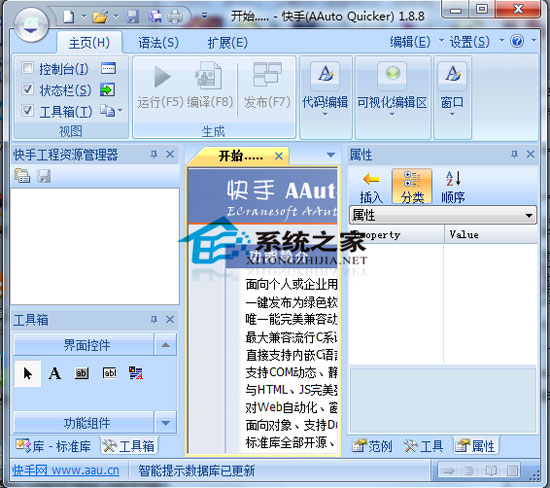Viewport: 550px width, 488px height.
Task: Click the Open folder icon in quick toolbar
Action: 100,16
